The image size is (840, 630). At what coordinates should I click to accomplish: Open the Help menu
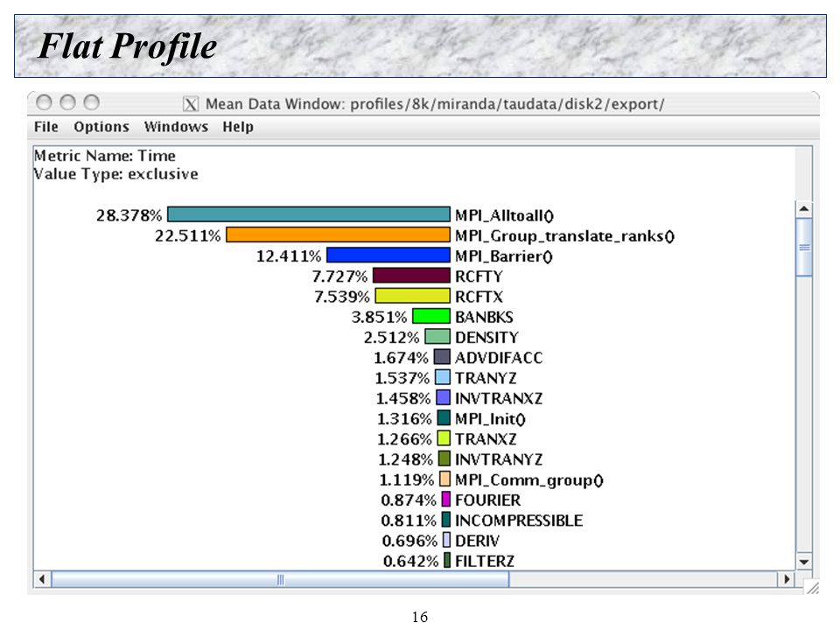[238, 127]
